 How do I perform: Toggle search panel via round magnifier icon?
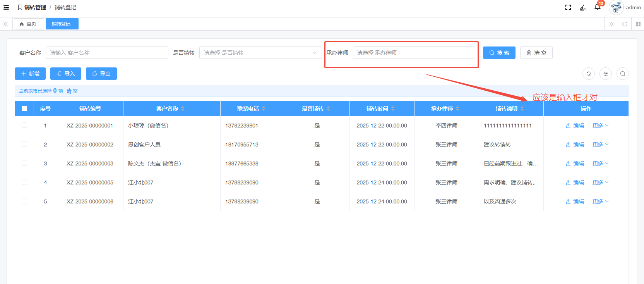623,74
